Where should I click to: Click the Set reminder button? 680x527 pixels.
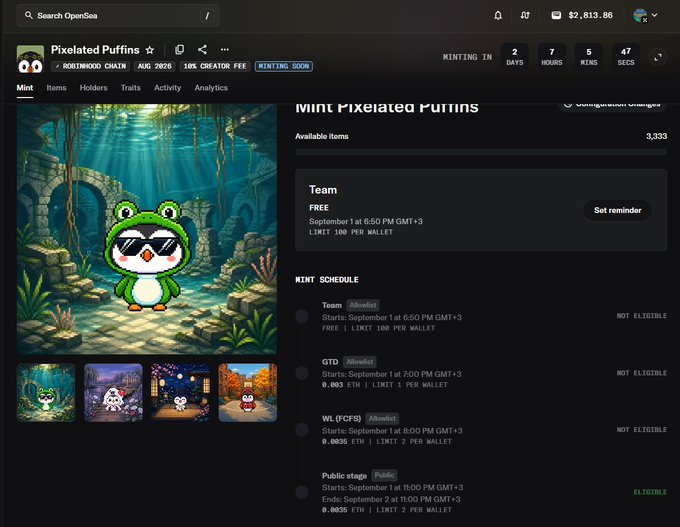(618, 210)
